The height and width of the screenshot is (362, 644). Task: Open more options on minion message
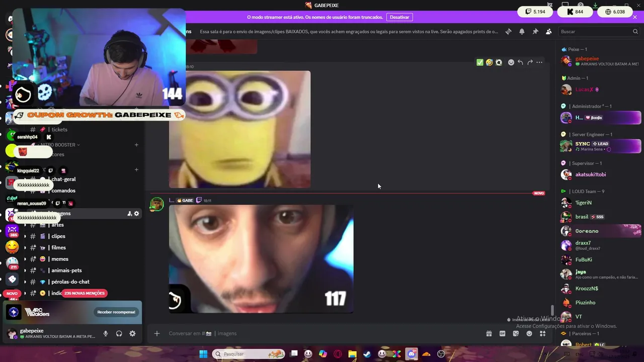click(x=539, y=62)
